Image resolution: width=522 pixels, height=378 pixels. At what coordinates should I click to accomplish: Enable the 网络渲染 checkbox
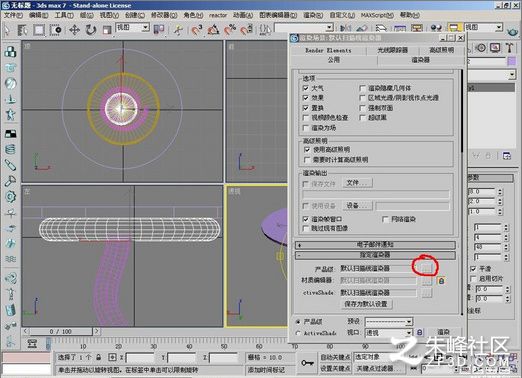point(385,219)
